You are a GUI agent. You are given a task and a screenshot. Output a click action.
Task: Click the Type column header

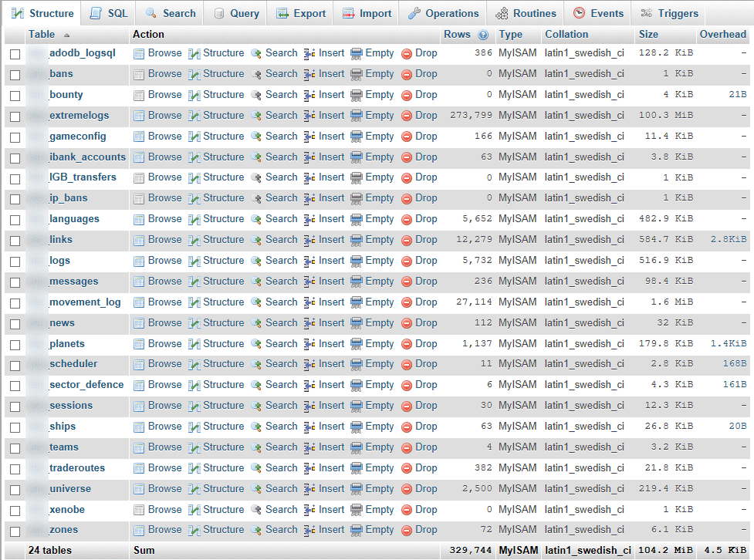[510, 34]
